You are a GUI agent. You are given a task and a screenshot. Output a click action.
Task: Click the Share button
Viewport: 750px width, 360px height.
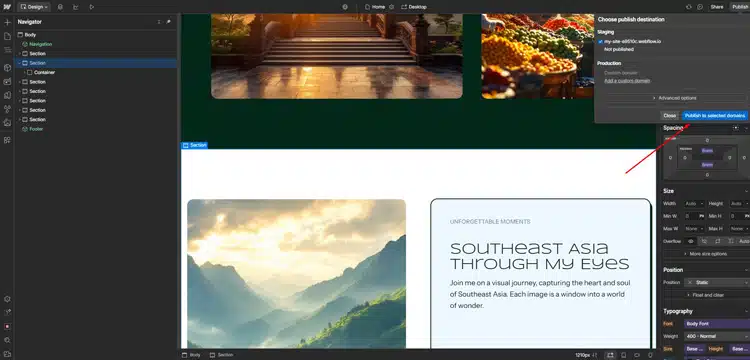point(717,7)
